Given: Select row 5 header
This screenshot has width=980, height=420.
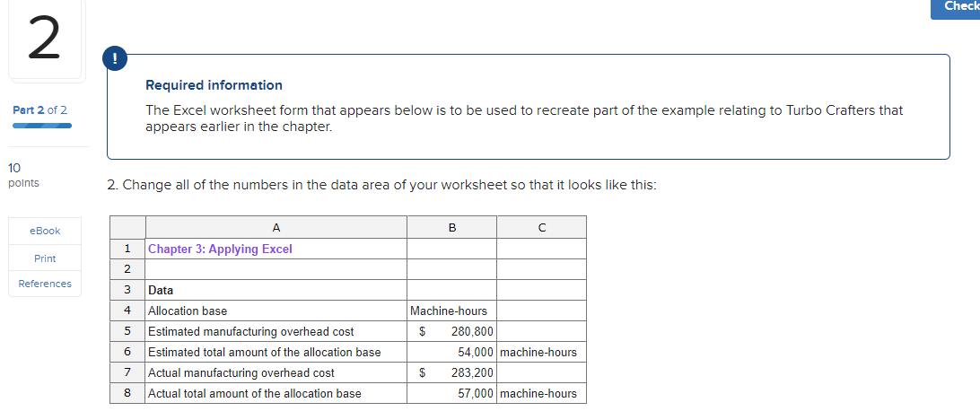Looking at the screenshot, I should [x=127, y=331].
